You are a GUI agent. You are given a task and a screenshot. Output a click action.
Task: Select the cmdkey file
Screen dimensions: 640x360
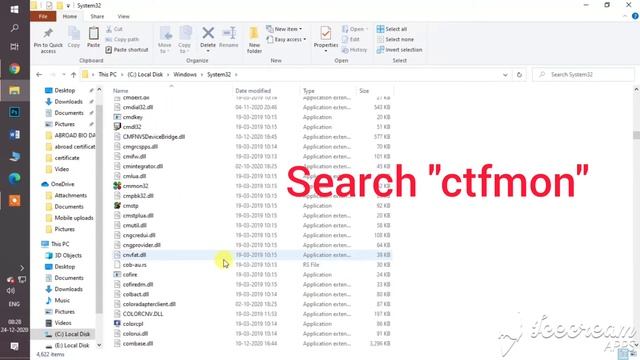click(x=132, y=117)
